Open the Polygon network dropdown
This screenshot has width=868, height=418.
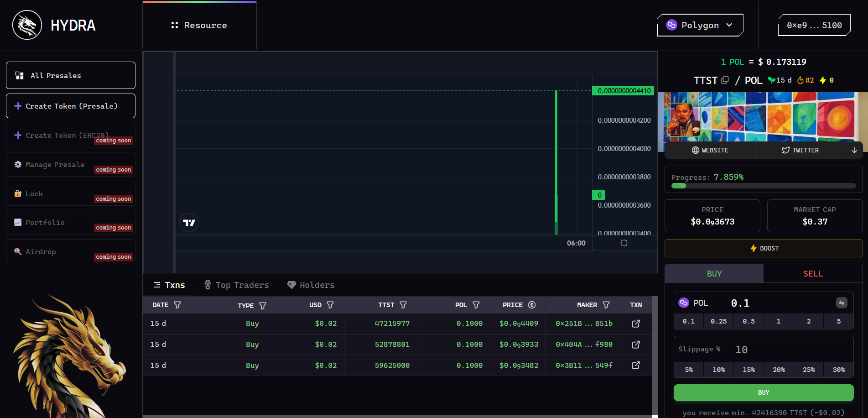pyautogui.click(x=700, y=25)
